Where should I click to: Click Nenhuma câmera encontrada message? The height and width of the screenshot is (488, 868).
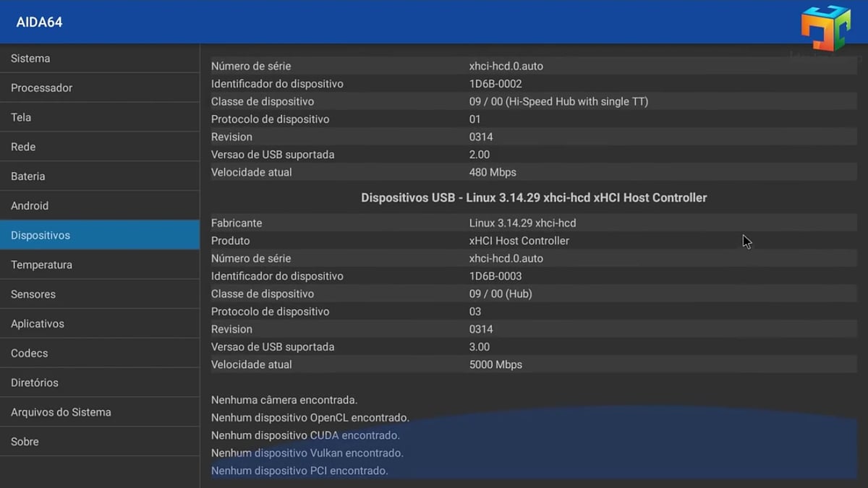pyautogui.click(x=284, y=400)
